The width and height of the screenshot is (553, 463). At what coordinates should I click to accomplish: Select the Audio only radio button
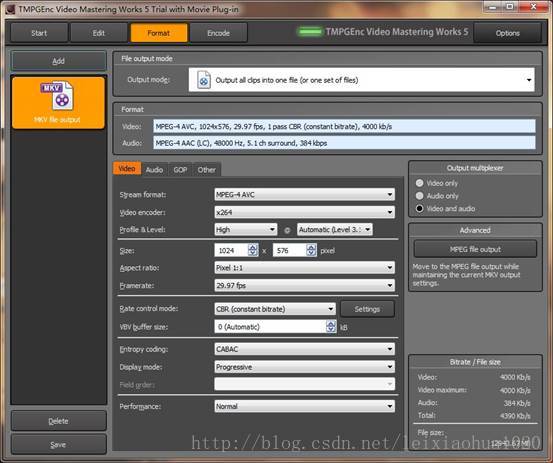pos(419,196)
